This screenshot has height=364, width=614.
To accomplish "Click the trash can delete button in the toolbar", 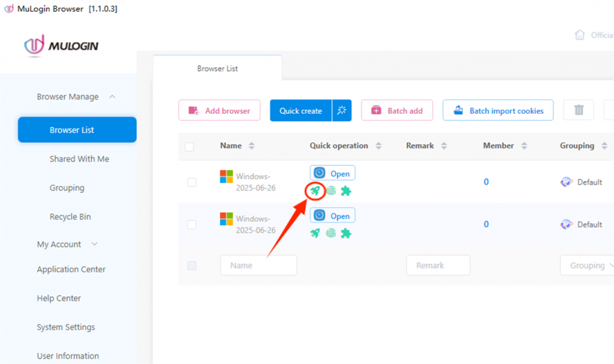I will click(x=579, y=110).
